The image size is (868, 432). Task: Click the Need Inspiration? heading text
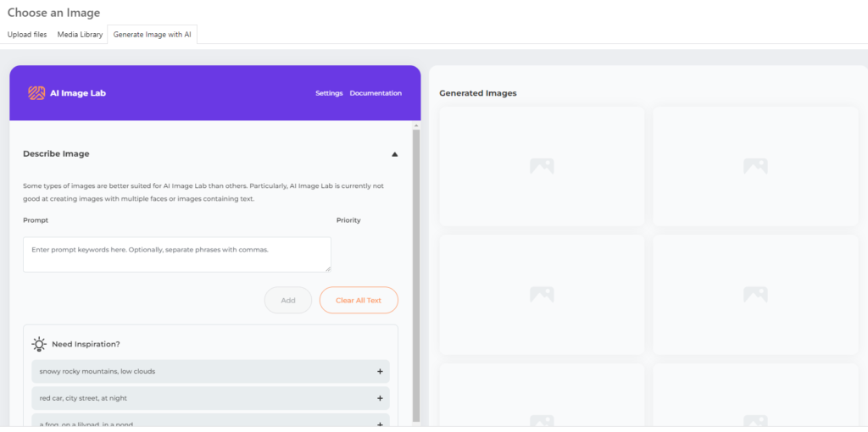(x=86, y=344)
